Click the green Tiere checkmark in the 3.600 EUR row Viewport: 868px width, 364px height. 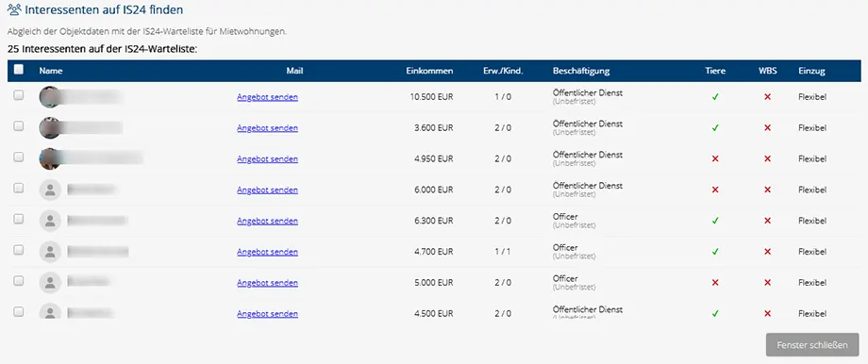[x=715, y=128]
